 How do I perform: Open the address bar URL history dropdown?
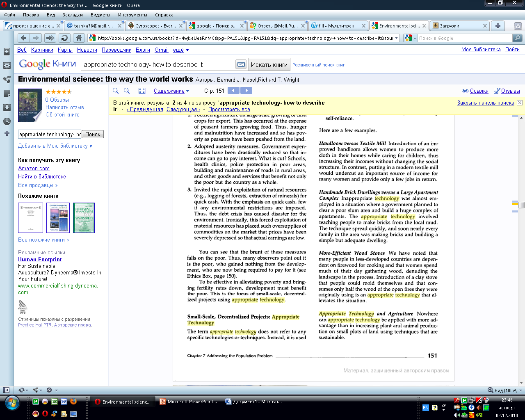(396, 38)
